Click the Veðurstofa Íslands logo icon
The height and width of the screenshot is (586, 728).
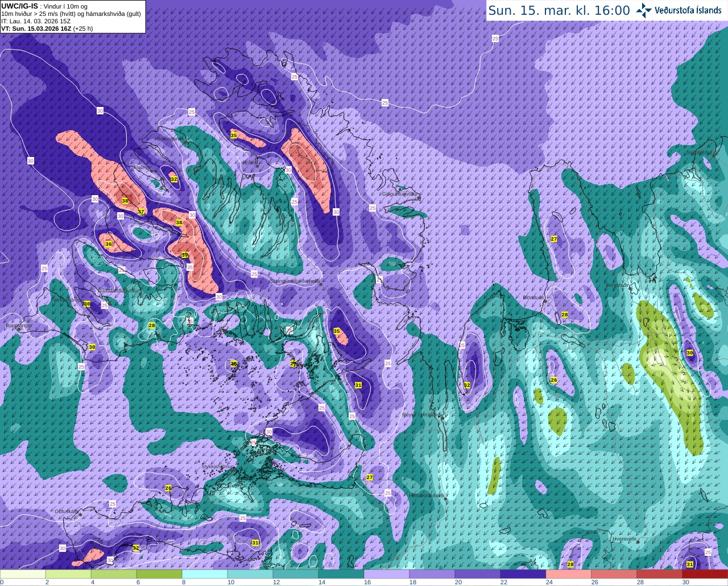644,10
